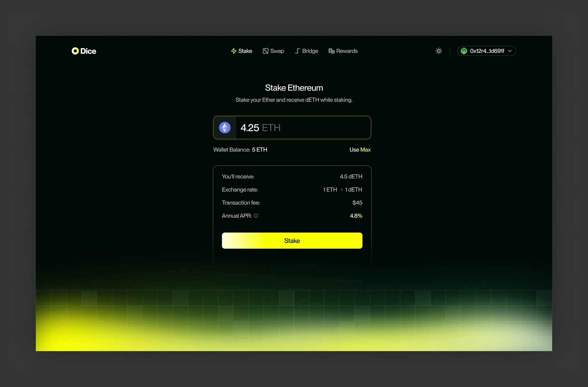This screenshot has width=588, height=387.
Task: Click the Annual APR info icon
Action: tap(256, 216)
